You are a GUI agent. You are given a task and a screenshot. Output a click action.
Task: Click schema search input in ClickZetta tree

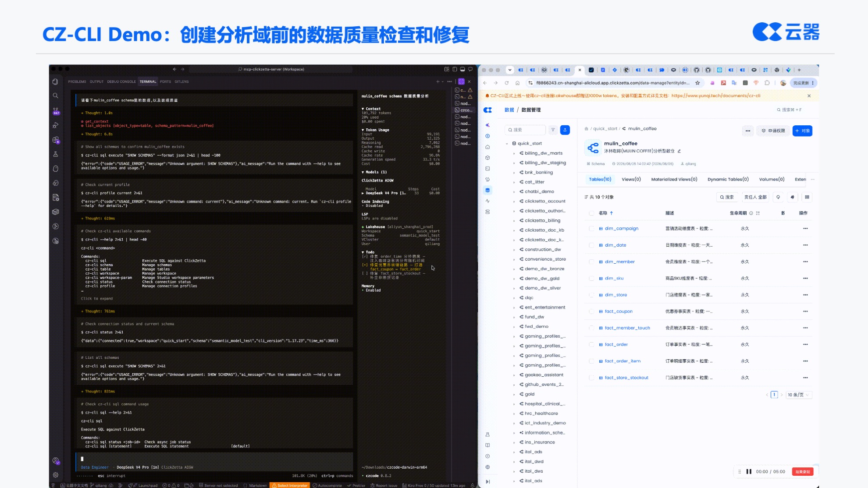[x=526, y=130]
